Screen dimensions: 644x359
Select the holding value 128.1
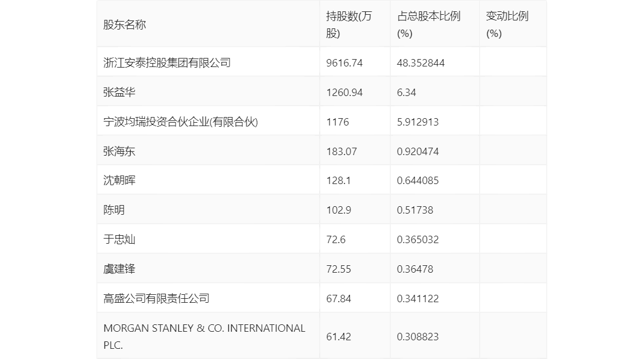[x=338, y=181]
